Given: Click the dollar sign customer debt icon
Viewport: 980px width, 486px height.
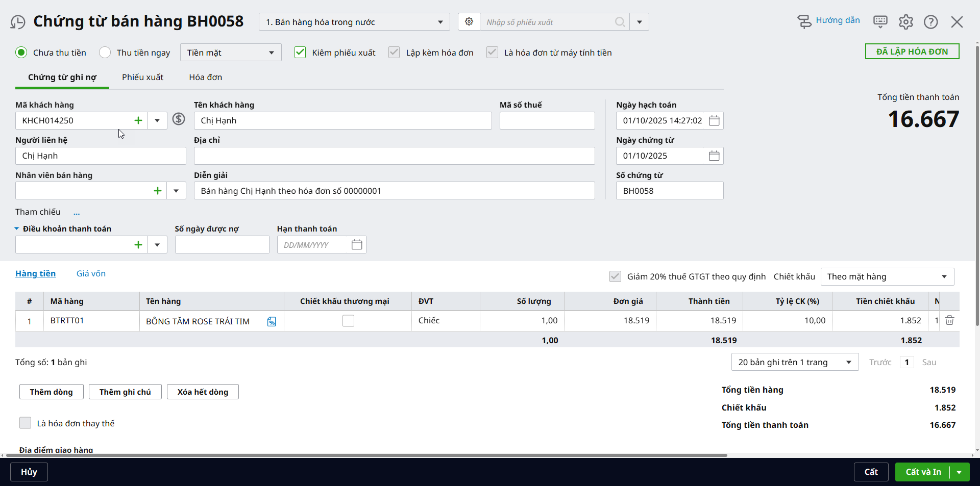Looking at the screenshot, I should tap(179, 119).
